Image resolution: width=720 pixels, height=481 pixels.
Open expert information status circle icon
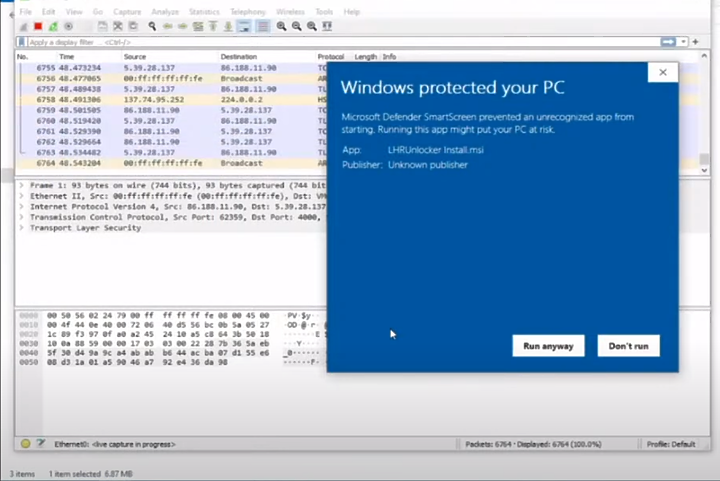[26, 443]
